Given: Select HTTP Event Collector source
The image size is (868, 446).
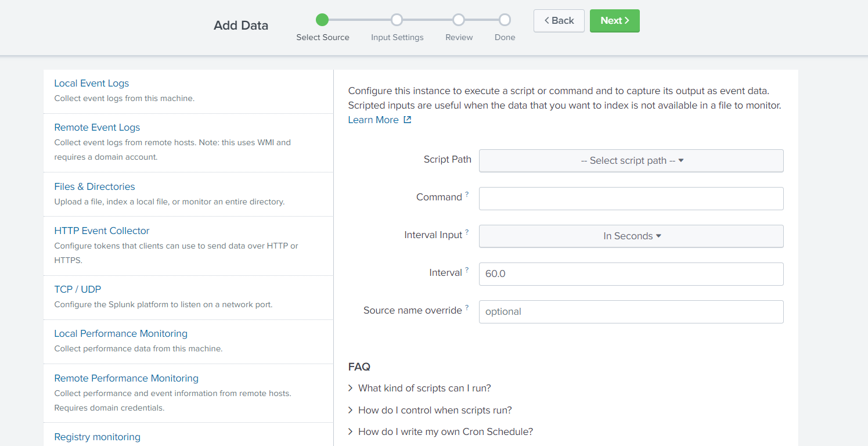Looking at the screenshot, I should (x=102, y=231).
